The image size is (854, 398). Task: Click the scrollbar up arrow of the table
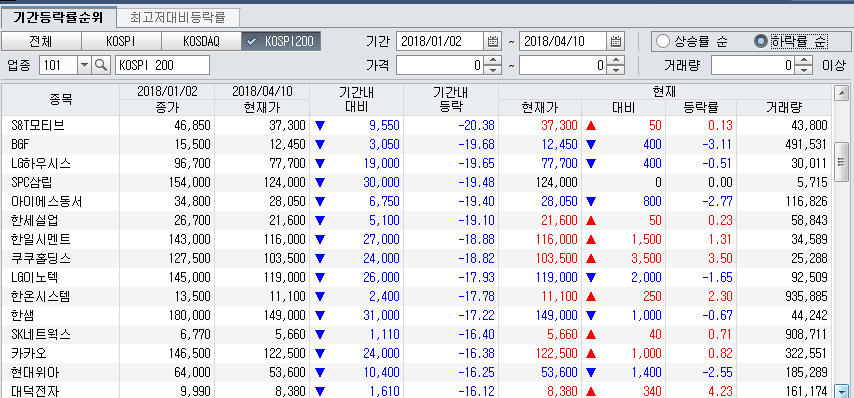[841, 93]
